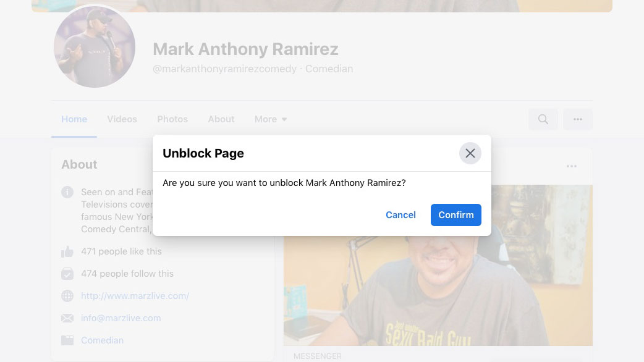Screen dimensions: 644x362
Task: Click the info icon in About
Action: coord(67,192)
